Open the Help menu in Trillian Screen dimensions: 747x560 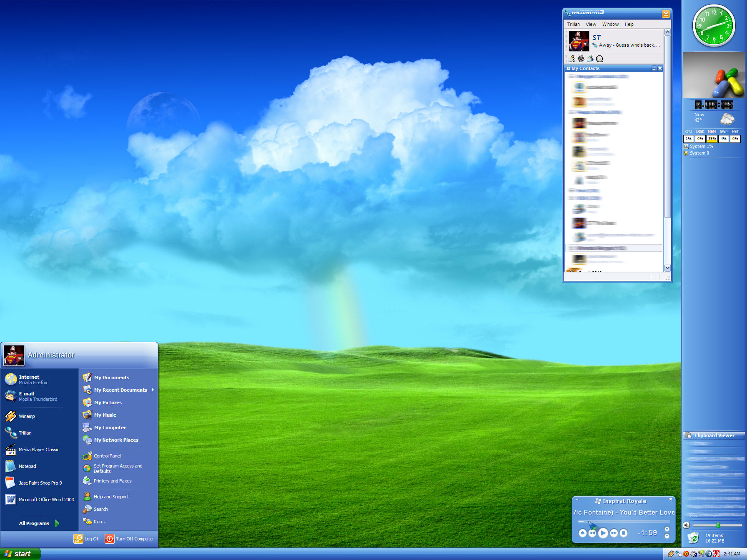pos(629,24)
